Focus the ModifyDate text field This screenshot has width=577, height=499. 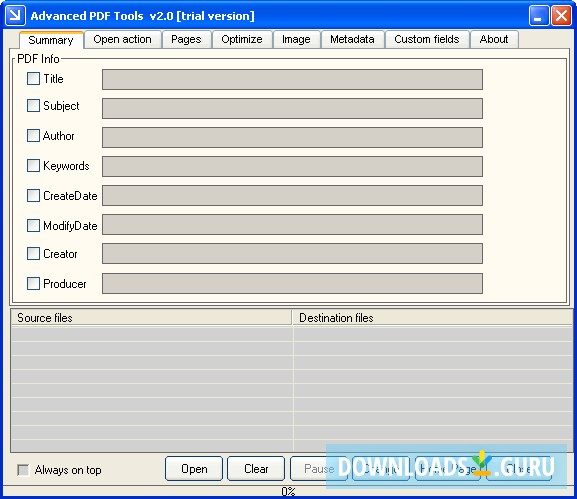click(292, 224)
